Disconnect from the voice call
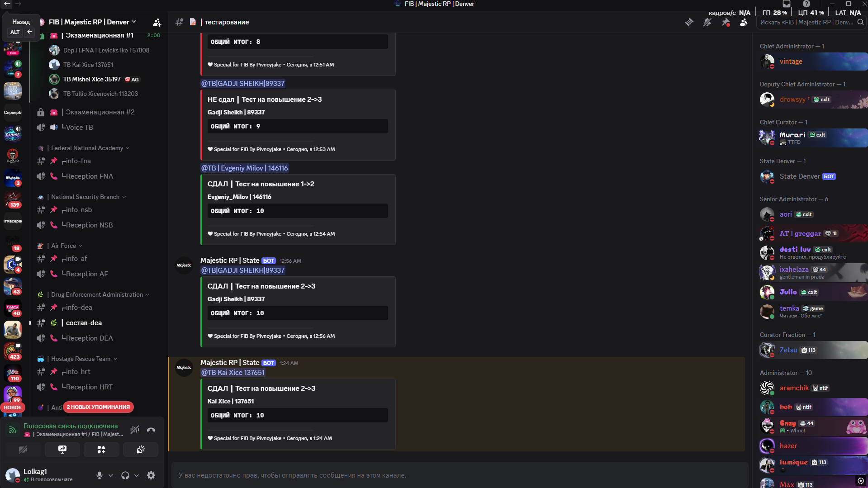 pyautogui.click(x=151, y=430)
